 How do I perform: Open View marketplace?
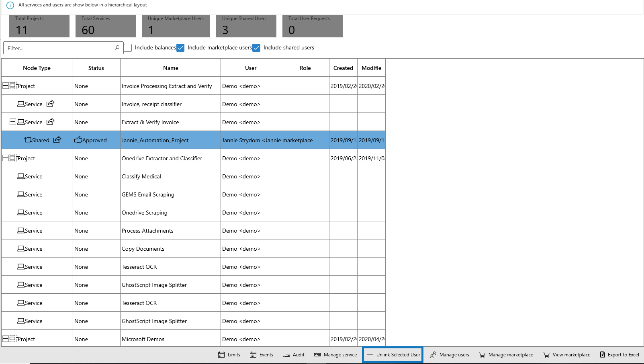pos(566,355)
